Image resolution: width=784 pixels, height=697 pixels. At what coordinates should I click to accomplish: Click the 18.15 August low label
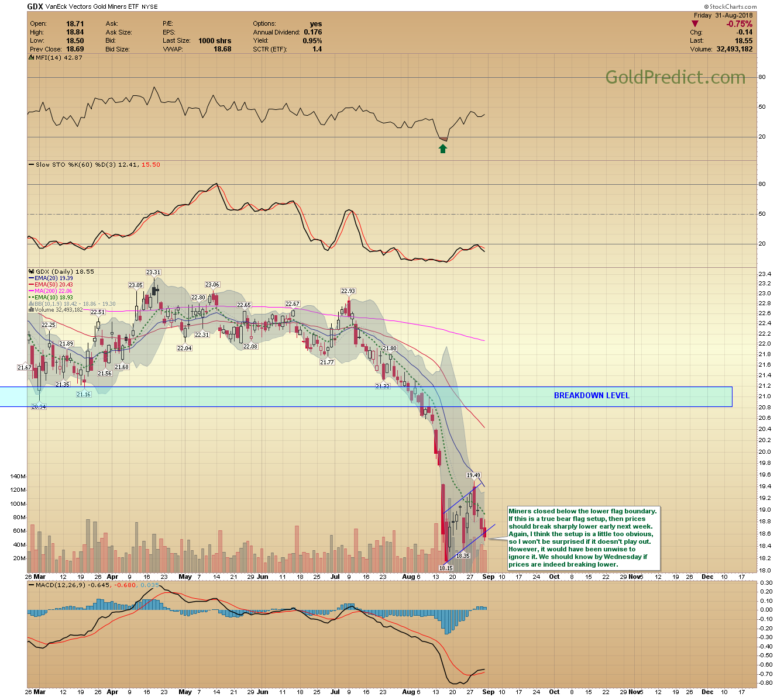click(x=446, y=568)
